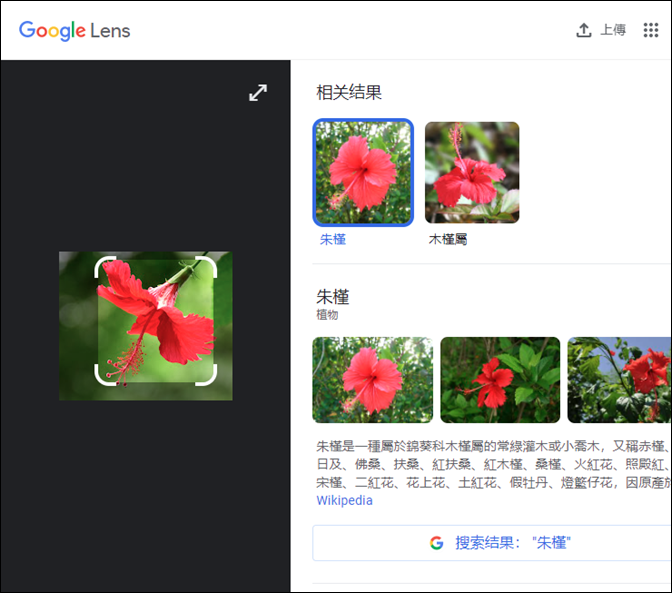
Task: Open the third 朱槿 photo with blue sky
Action: point(620,380)
